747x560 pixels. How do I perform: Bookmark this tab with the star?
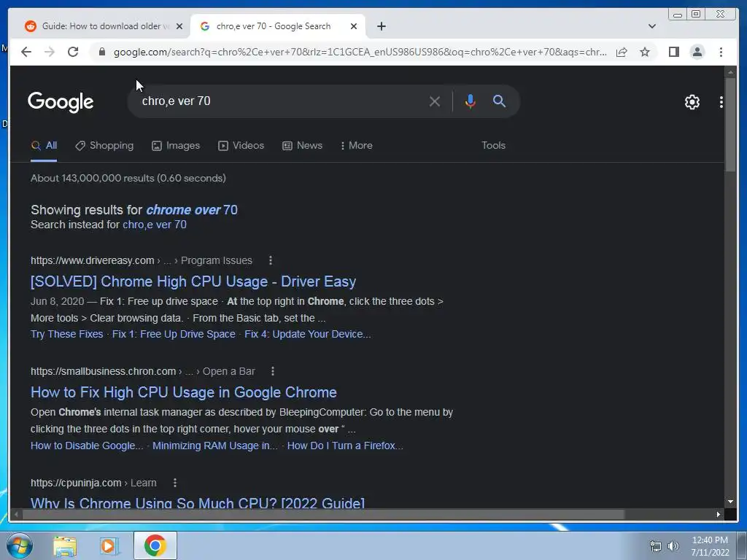(645, 52)
